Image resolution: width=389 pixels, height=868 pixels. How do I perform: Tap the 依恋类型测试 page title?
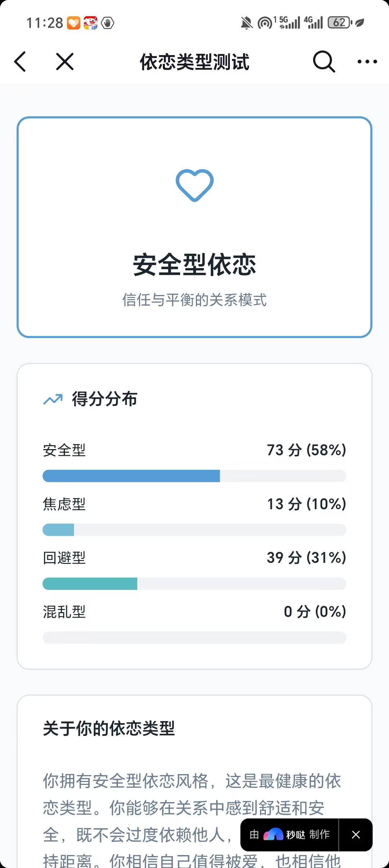(x=194, y=62)
